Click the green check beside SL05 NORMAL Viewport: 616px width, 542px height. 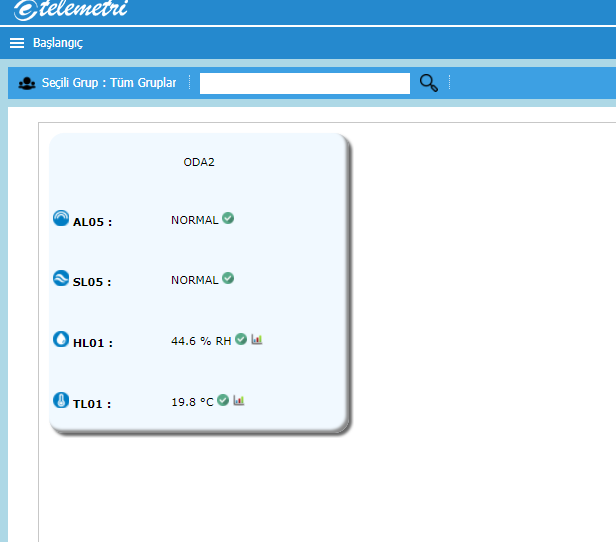(x=228, y=278)
